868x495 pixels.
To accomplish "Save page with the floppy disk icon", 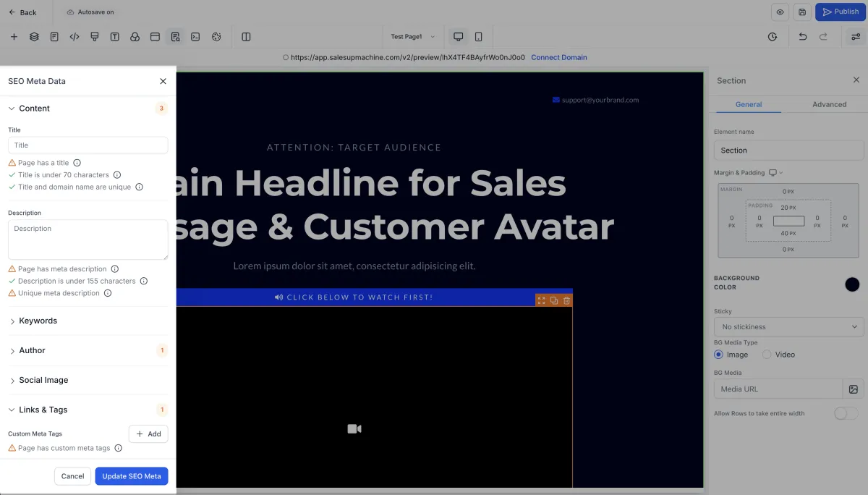I will point(801,12).
